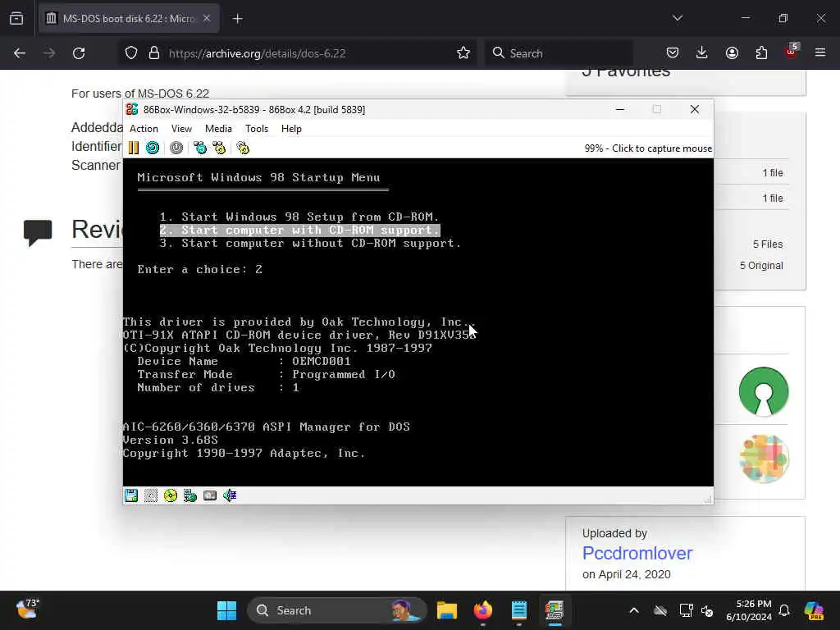Click floppy drive status bar icon
Viewport: 840px width, 630px height.
pos(131,495)
